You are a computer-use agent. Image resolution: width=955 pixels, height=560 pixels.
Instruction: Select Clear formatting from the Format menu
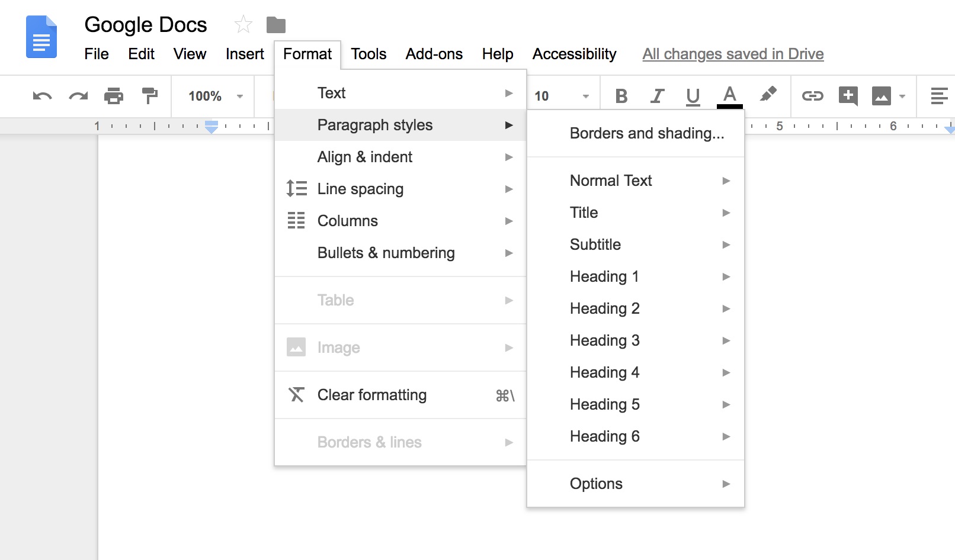[371, 395]
